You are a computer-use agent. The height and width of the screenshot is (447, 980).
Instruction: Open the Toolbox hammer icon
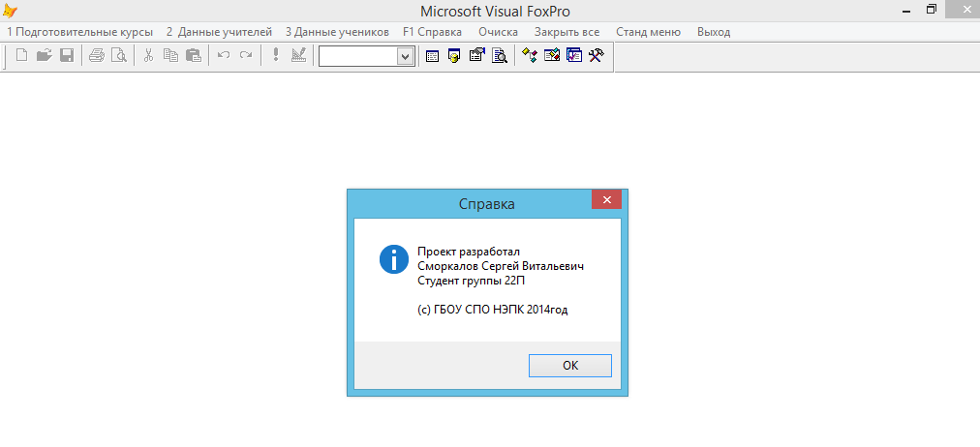click(x=597, y=56)
